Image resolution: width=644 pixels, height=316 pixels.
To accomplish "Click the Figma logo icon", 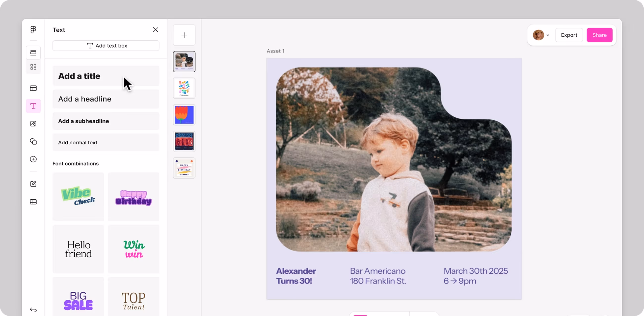I will 33,30.
